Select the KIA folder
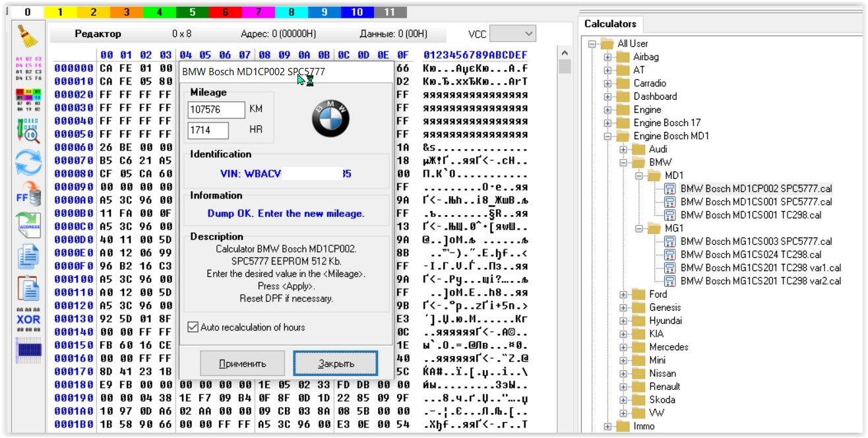Image resolution: width=868 pixels, height=438 pixels. (656, 334)
